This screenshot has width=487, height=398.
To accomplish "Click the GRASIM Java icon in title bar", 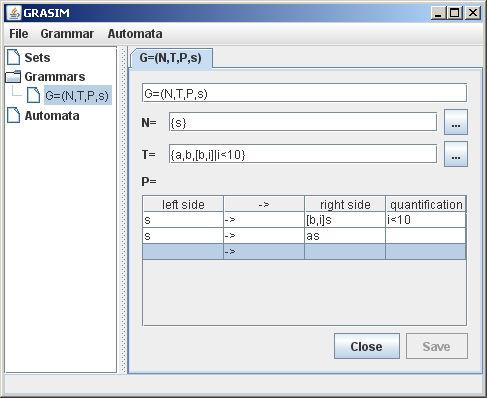I will pyautogui.click(x=14, y=13).
